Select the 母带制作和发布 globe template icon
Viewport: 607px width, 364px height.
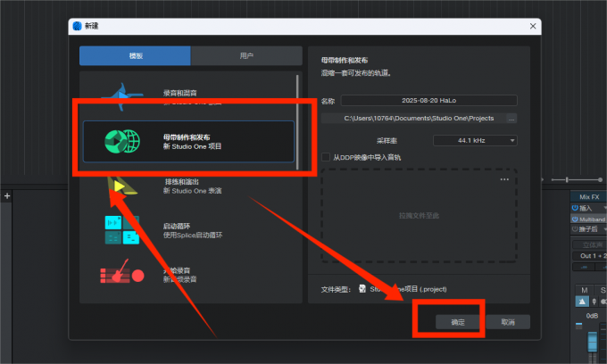pyautogui.click(x=122, y=142)
